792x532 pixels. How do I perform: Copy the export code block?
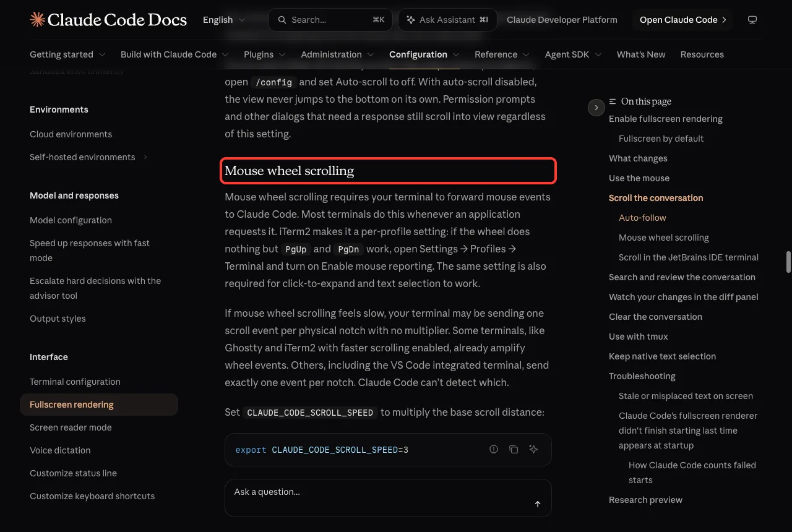pyautogui.click(x=514, y=449)
